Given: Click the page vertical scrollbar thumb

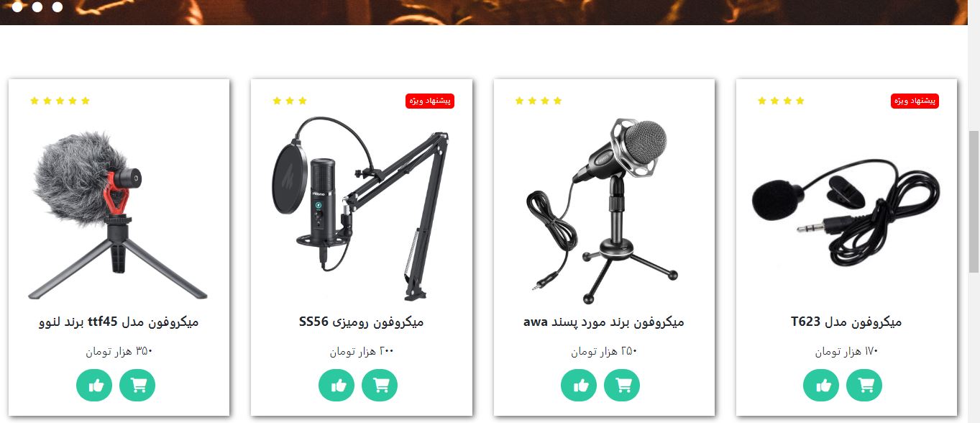Looking at the screenshot, I should (974, 201).
